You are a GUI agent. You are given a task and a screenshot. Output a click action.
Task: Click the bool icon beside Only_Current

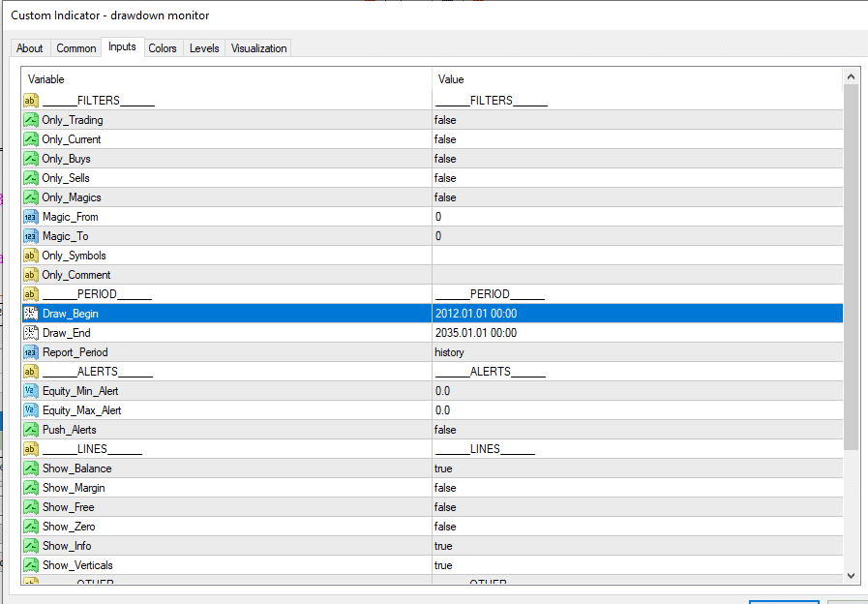pyautogui.click(x=31, y=139)
